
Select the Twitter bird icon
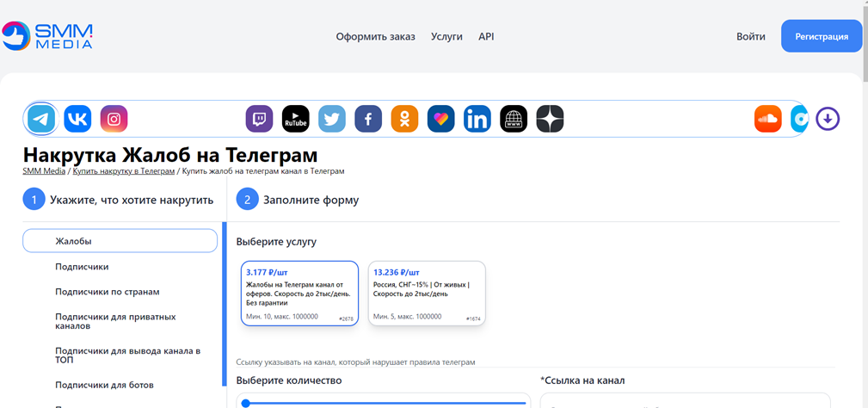332,119
